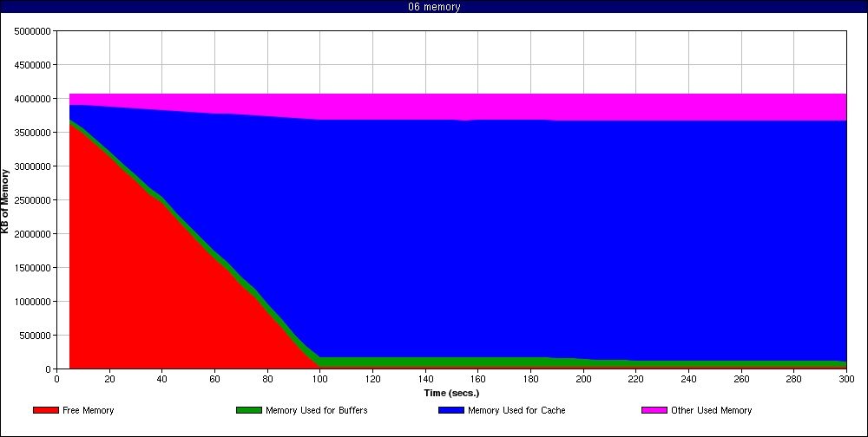Click the 240 tick on the time axis

coord(688,379)
